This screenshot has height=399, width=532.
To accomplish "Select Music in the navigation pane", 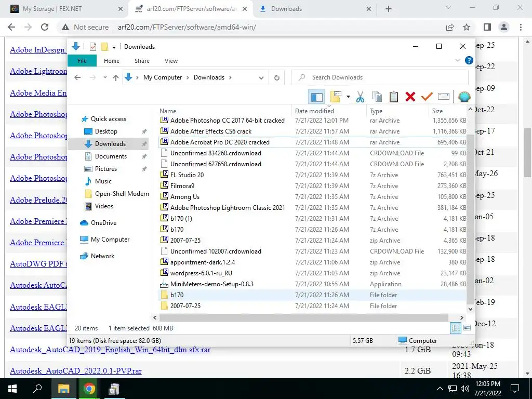I will 103,181.
